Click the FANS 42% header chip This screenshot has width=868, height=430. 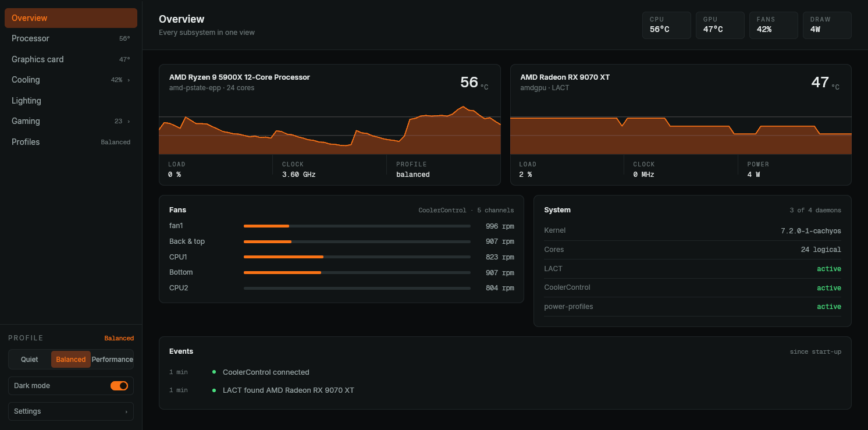[774, 25]
